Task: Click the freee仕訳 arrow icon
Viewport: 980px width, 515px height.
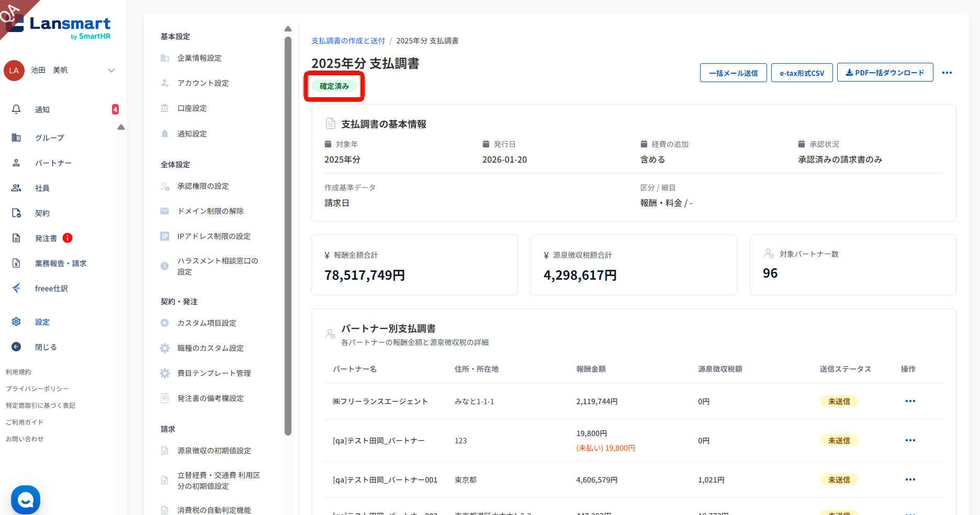Action: tap(16, 288)
